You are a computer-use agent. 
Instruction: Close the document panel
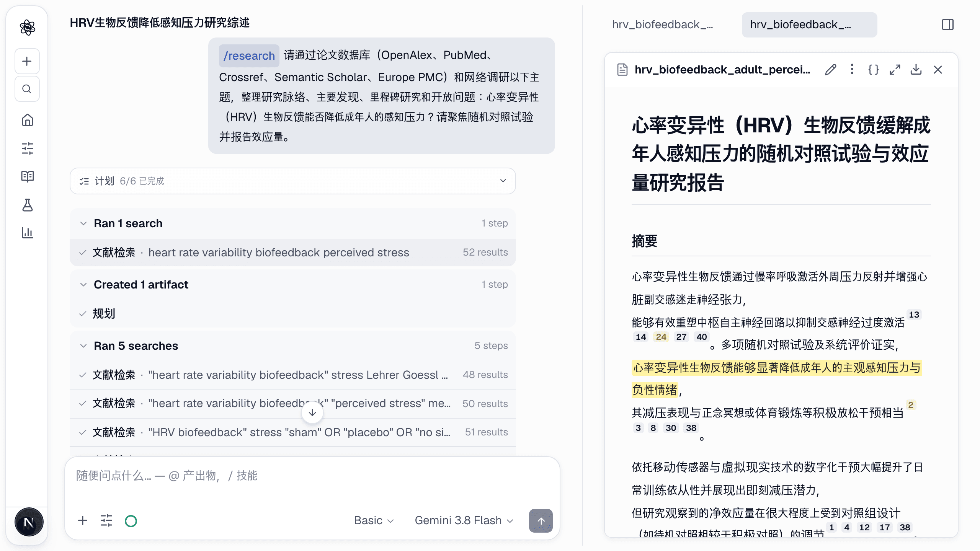(938, 70)
